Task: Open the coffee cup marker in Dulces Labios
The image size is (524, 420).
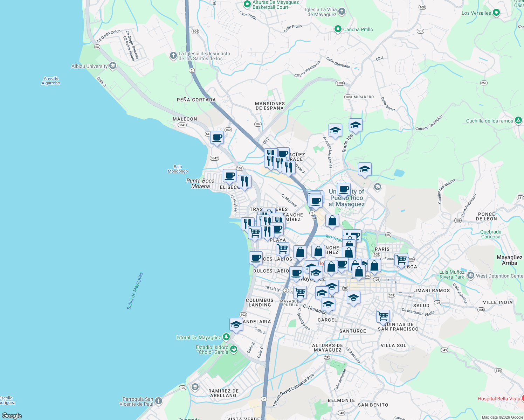Action: point(255,258)
